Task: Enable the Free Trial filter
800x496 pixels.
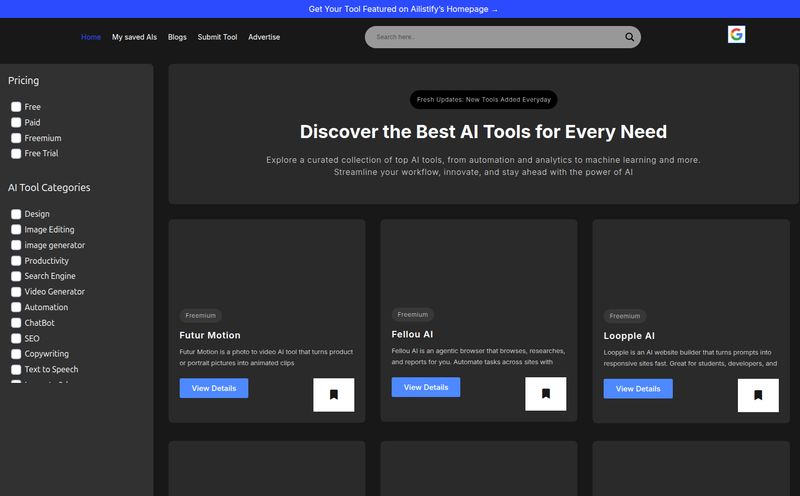Action: pyautogui.click(x=16, y=154)
